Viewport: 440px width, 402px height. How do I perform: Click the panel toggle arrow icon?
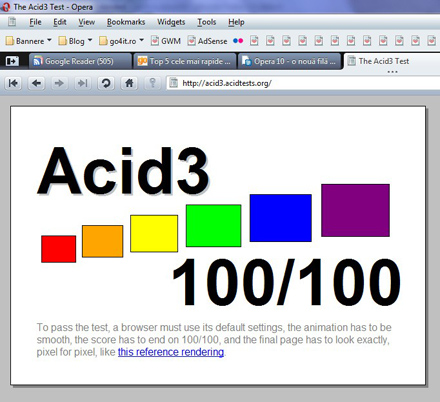(12, 61)
